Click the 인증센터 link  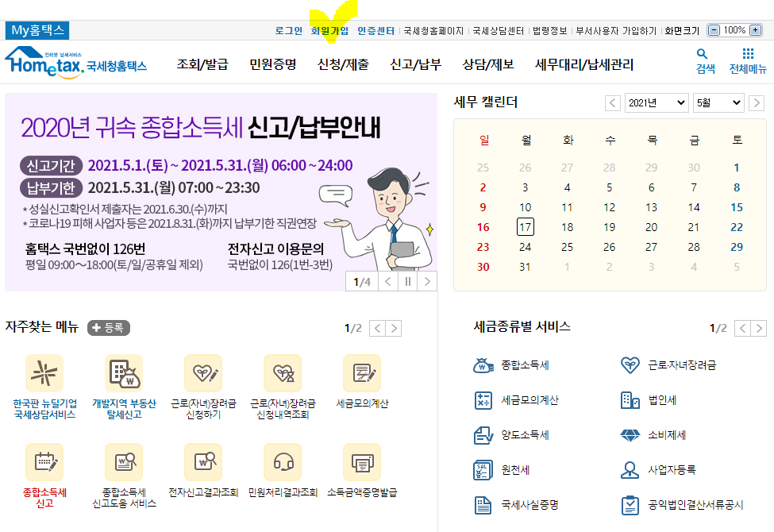[375, 31]
